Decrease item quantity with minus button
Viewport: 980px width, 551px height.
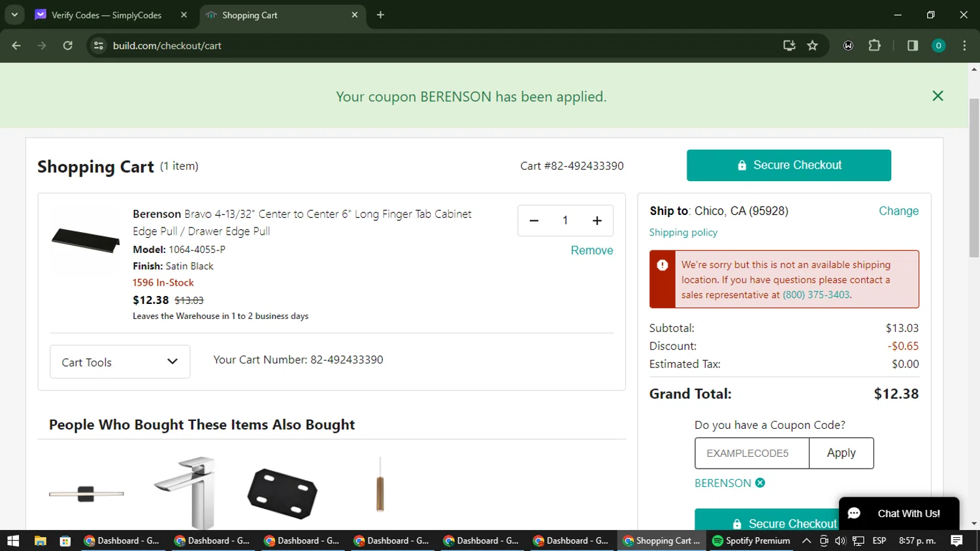(534, 221)
